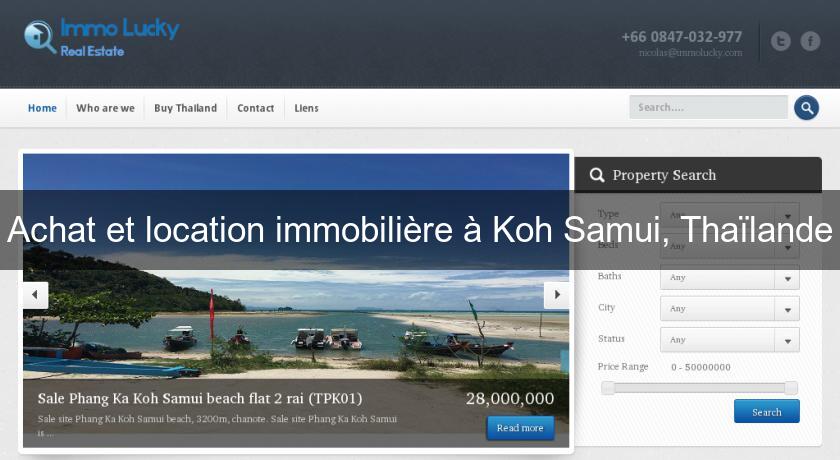Image resolution: width=840 pixels, height=460 pixels.
Task: Expand the Baths dropdown
Action: [x=730, y=277]
